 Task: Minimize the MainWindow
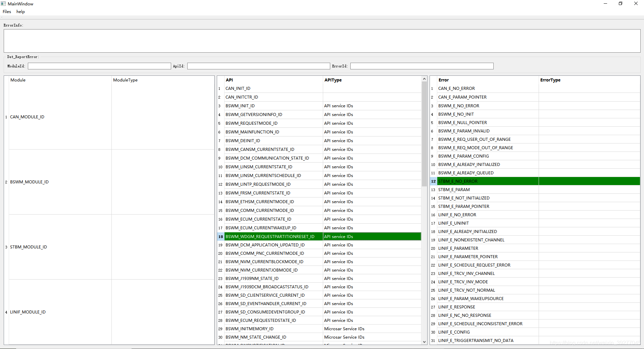(605, 4)
